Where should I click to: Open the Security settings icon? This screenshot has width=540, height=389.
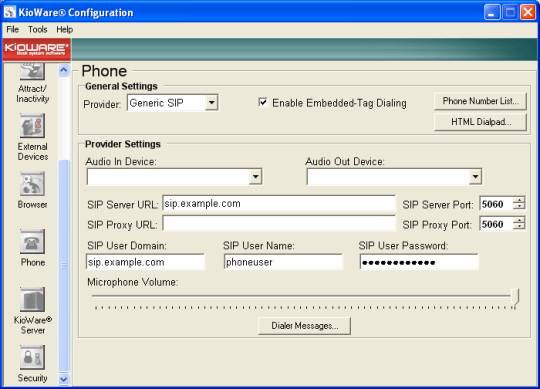click(x=32, y=357)
